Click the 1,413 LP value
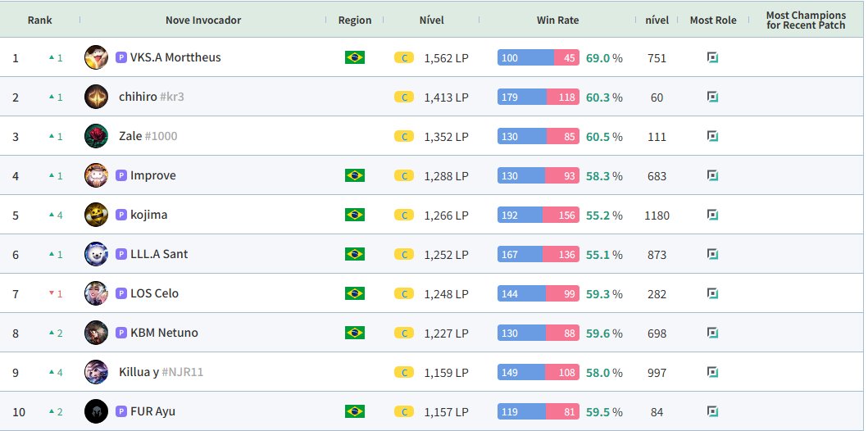The height and width of the screenshot is (431, 868). click(x=446, y=97)
